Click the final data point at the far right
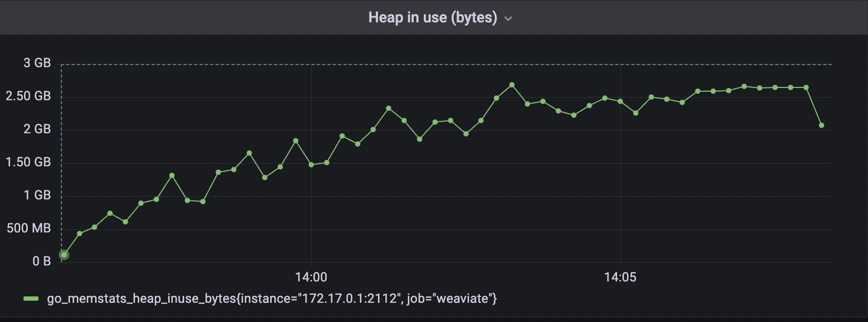 click(x=822, y=125)
